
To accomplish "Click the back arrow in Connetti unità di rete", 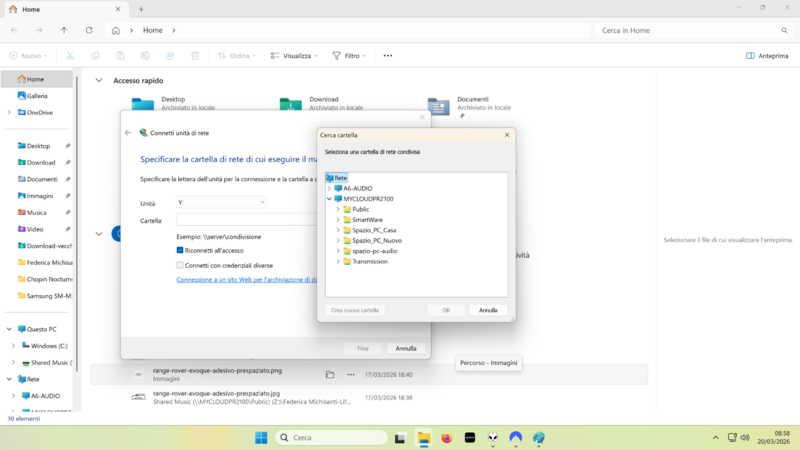I will point(128,133).
